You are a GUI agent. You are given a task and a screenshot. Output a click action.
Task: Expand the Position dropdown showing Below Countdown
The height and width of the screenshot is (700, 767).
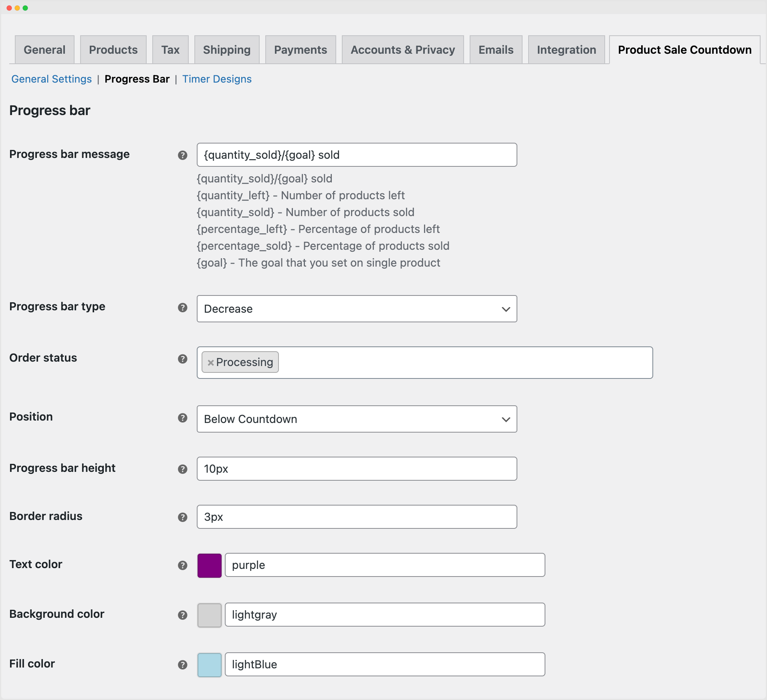[x=356, y=419]
